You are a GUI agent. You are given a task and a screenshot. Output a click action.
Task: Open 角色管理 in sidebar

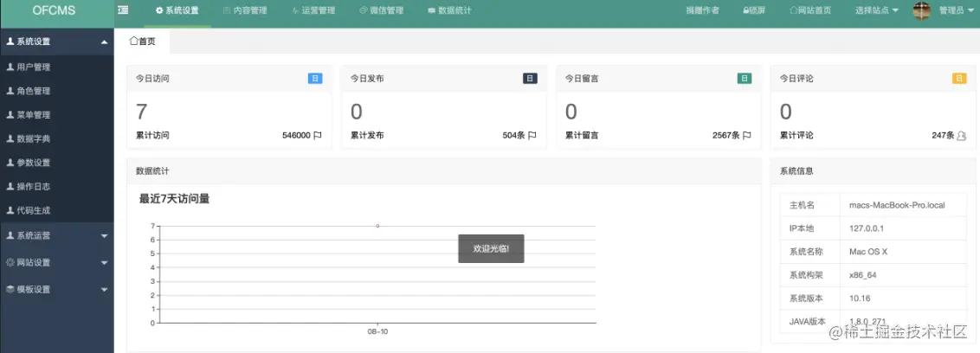(57, 91)
